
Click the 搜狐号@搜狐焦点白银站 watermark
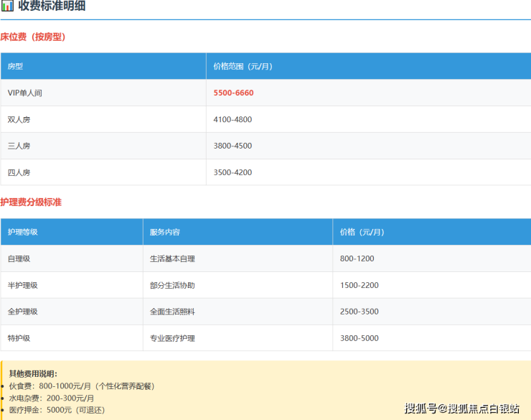coord(462,409)
